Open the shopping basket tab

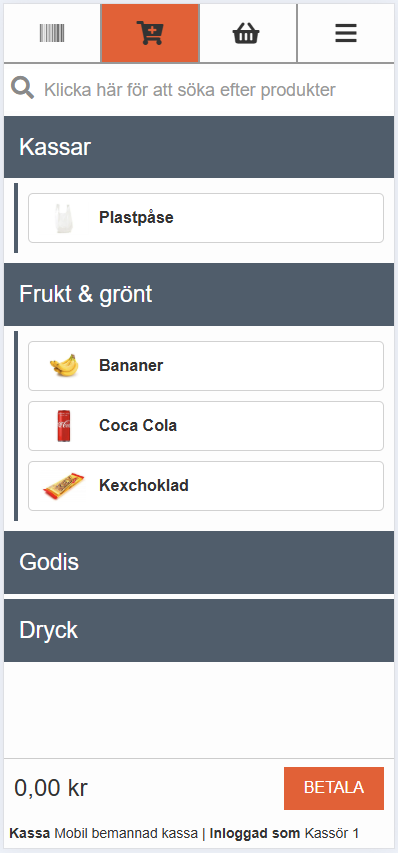(x=248, y=33)
